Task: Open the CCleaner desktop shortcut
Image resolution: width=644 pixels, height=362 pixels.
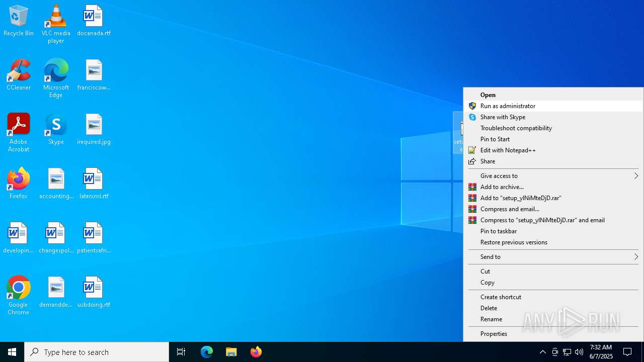Action: coord(19,75)
